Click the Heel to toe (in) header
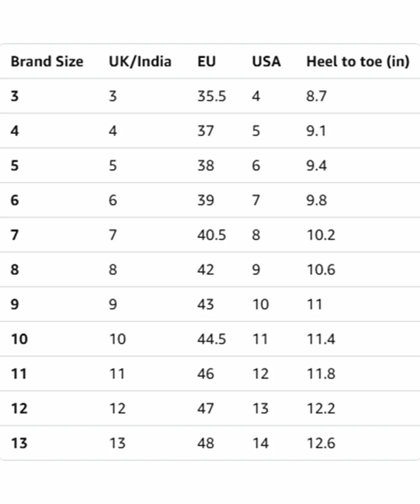Image resolution: width=420 pixels, height=504 pixels. 358,61
